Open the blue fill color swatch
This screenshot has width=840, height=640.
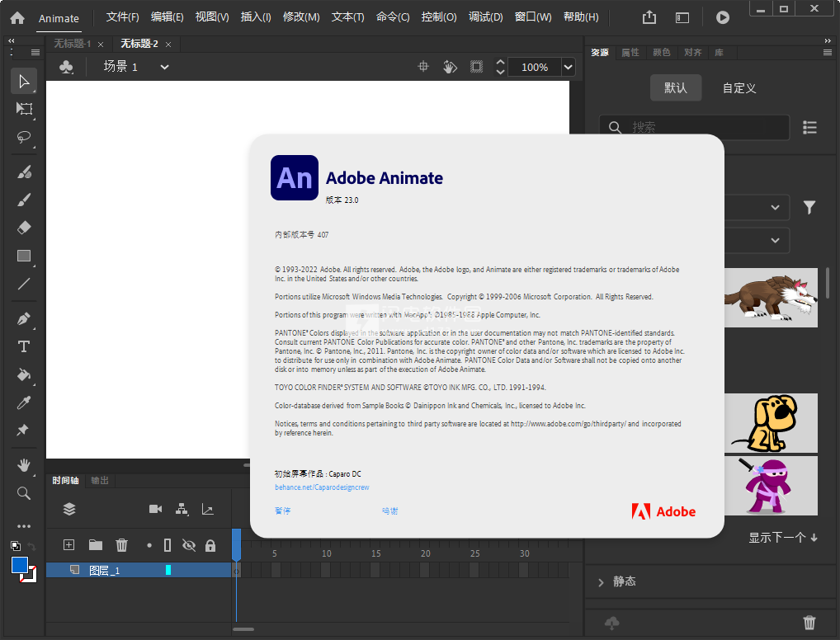point(20,566)
